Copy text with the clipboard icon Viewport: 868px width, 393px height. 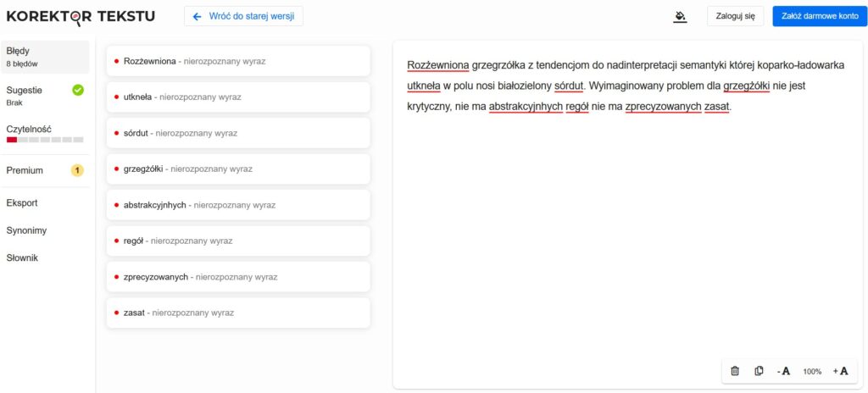point(759,371)
